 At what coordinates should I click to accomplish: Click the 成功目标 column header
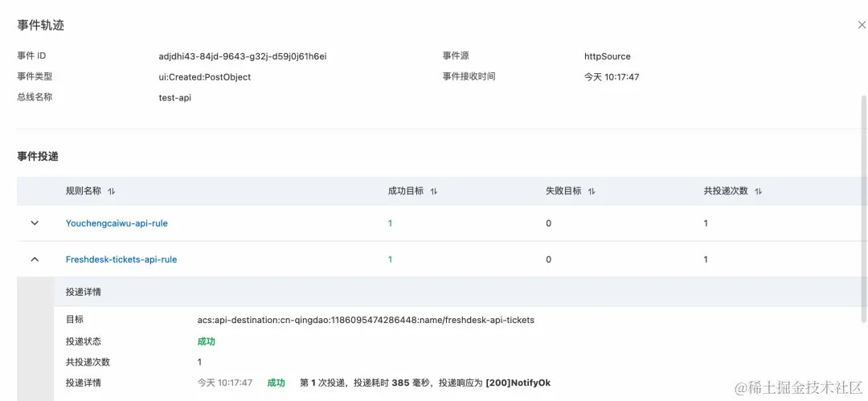[x=406, y=191]
